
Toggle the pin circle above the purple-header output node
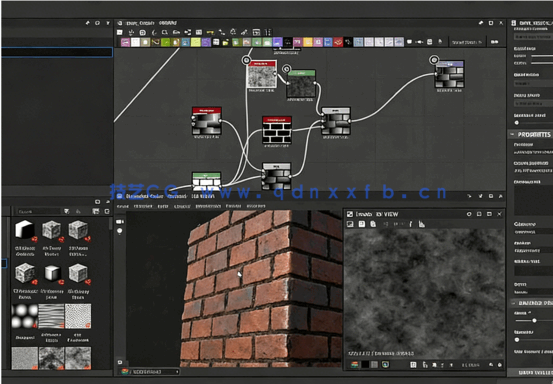(x=434, y=60)
